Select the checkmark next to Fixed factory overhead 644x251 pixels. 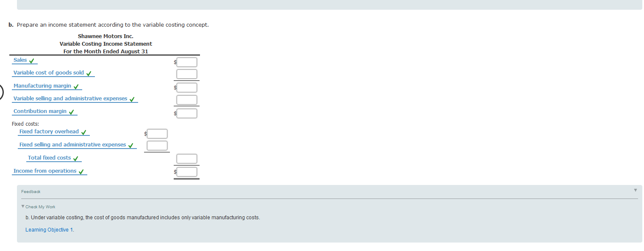pos(83,131)
